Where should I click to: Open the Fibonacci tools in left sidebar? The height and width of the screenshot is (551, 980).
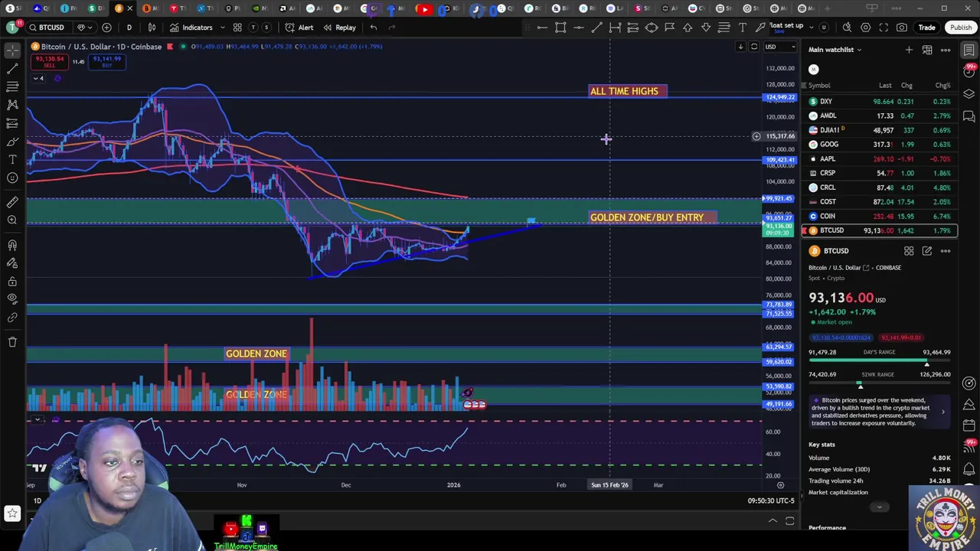(12, 86)
